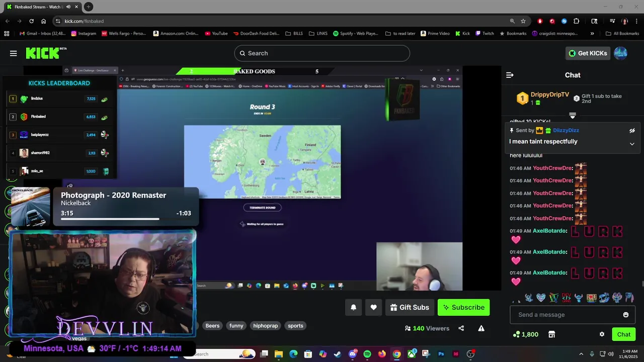This screenshot has width=644, height=362.
Task: Report the stream with warning icon
Action: tap(481, 328)
